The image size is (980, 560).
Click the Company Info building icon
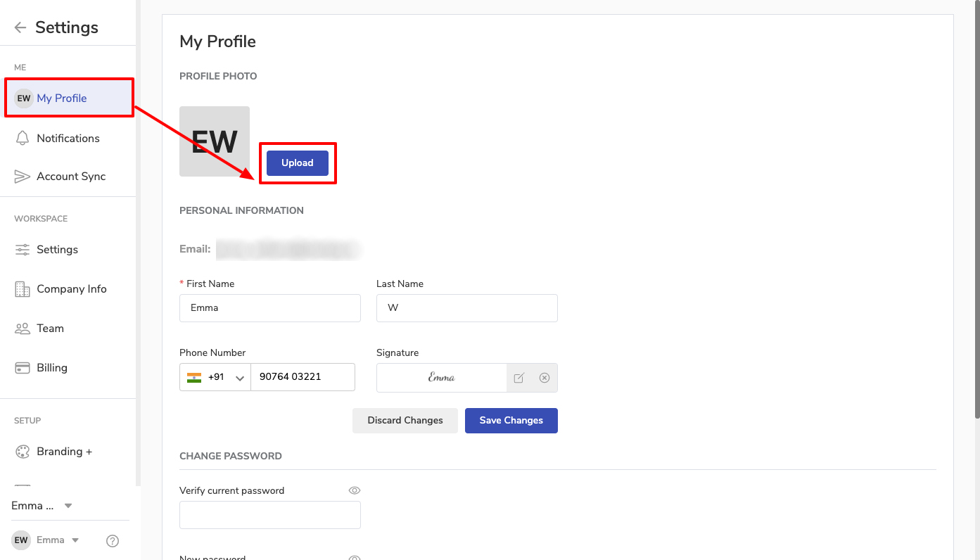click(x=23, y=289)
